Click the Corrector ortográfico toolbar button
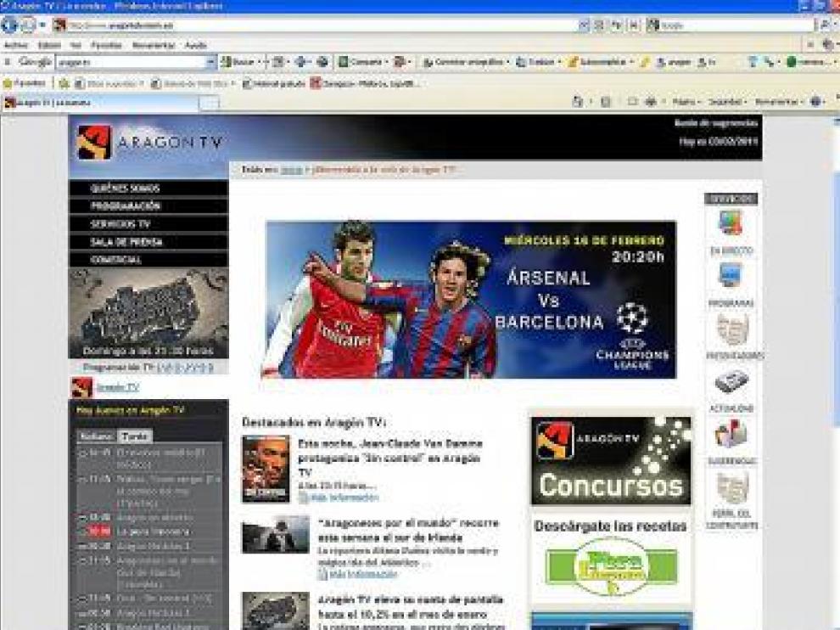Screen dimensions: 840x630 [x=464, y=62]
